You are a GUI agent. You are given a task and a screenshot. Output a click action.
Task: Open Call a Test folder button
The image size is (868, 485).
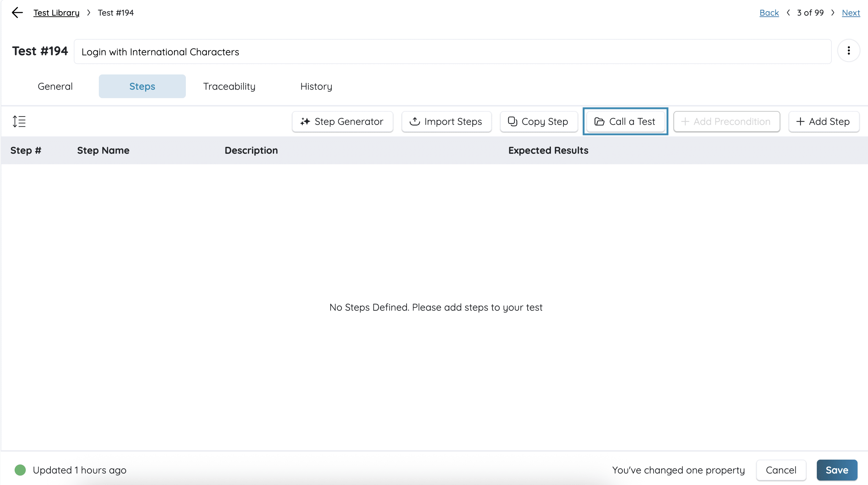(x=625, y=121)
